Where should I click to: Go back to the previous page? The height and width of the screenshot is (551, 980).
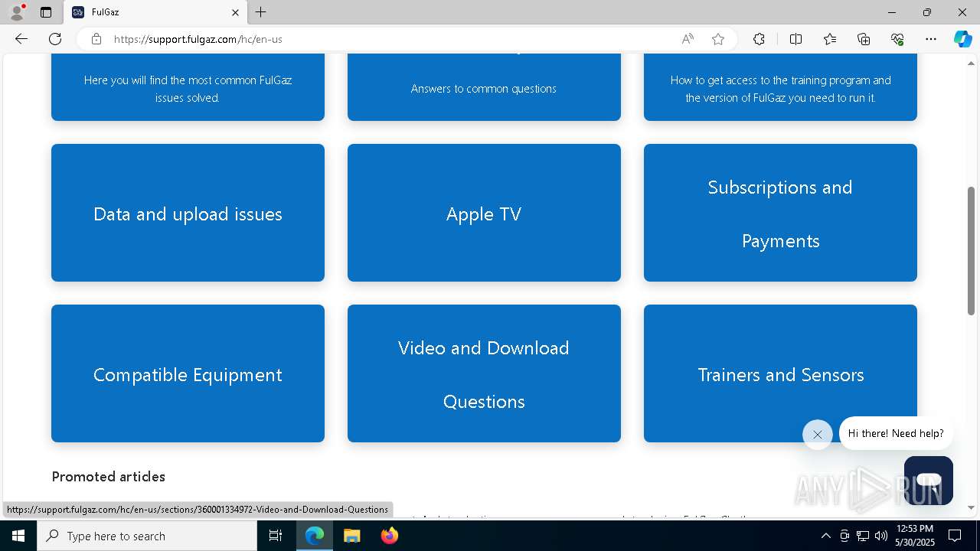21,39
